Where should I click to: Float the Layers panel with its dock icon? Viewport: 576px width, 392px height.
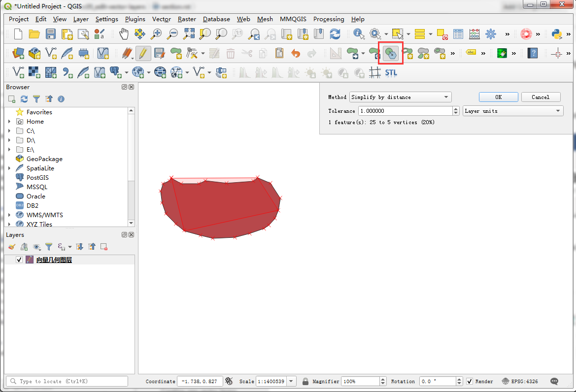pyautogui.click(x=125, y=234)
